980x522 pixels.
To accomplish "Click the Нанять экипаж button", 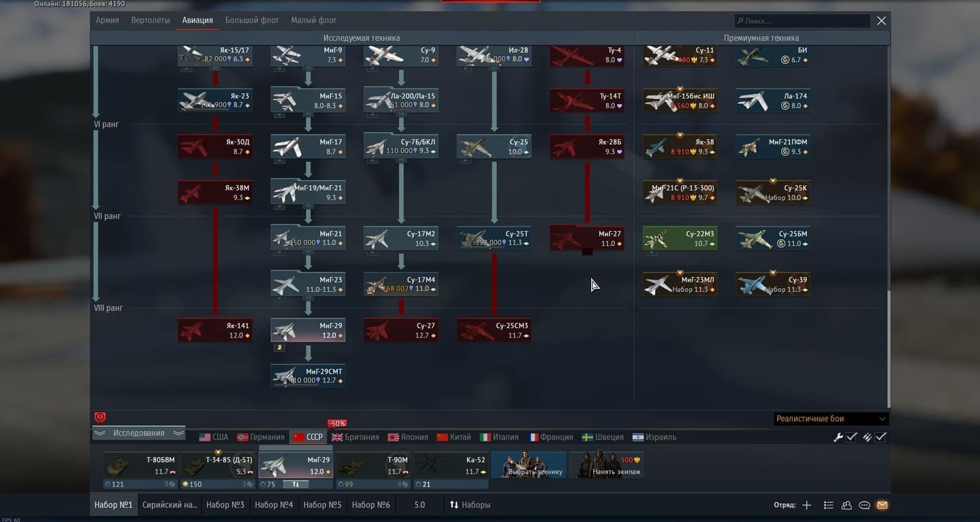I will pos(606,466).
